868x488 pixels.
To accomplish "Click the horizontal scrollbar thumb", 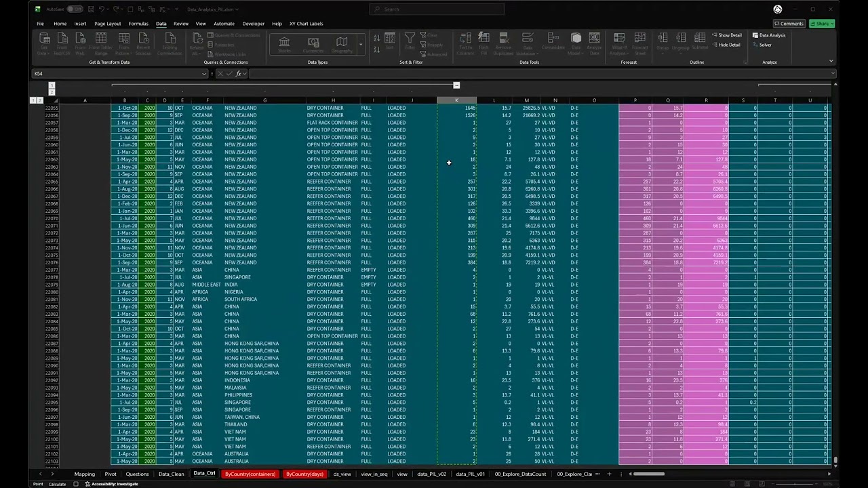I will (x=648, y=474).
